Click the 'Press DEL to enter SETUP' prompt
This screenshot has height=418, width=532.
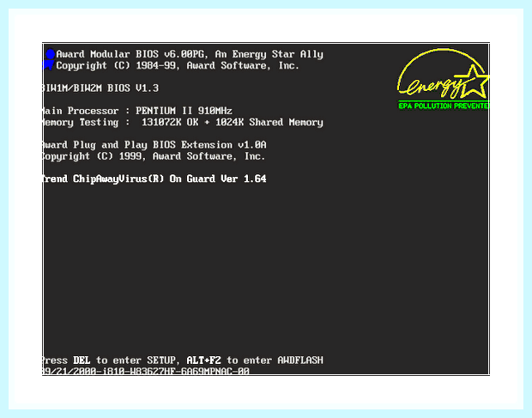183,360
